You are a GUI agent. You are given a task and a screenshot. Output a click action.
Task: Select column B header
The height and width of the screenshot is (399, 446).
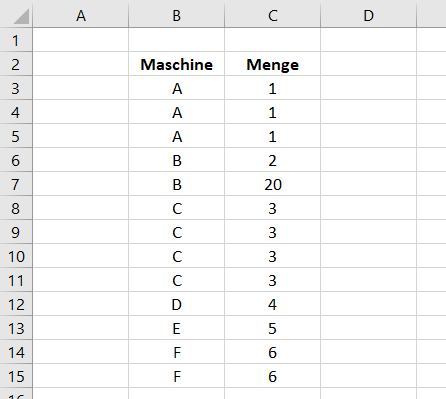[x=177, y=16]
